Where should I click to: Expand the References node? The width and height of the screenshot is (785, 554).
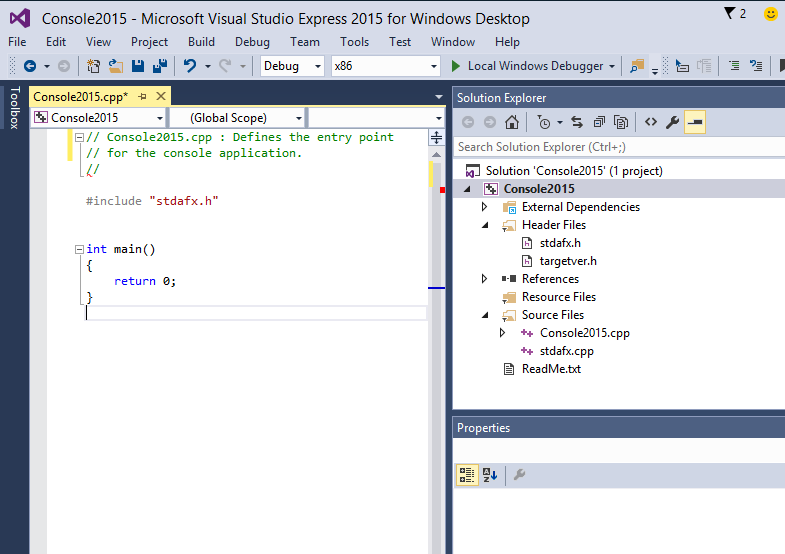click(x=484, y=279)
